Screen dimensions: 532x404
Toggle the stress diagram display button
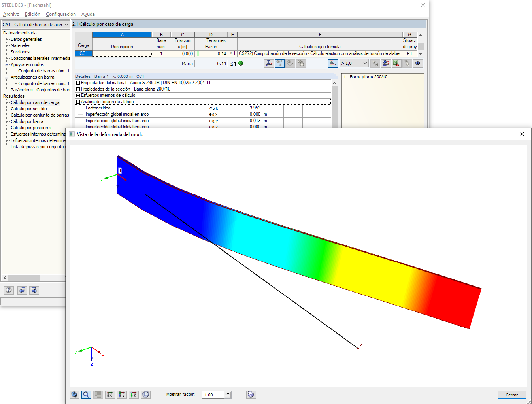click(x=269, y=63)
